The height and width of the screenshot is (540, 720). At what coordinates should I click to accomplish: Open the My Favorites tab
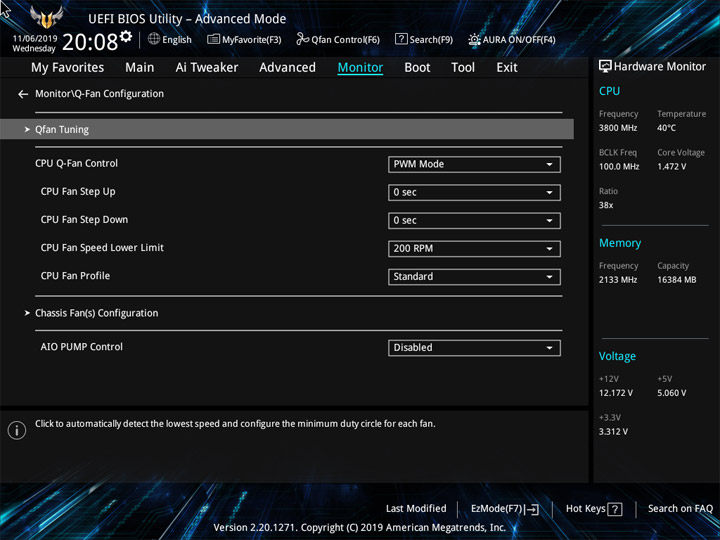[x=68, y=68]
